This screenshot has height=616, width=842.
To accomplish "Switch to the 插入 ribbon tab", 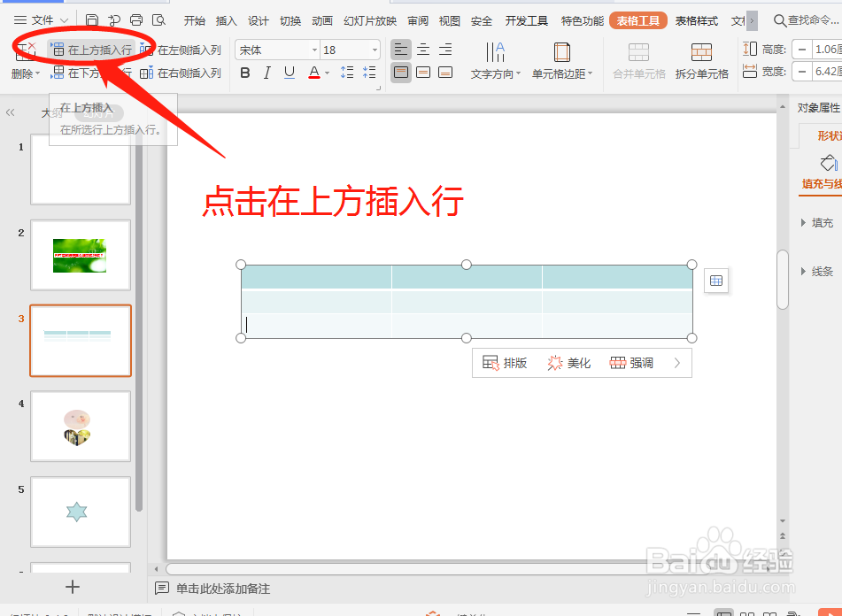I will tap(226, 21).
